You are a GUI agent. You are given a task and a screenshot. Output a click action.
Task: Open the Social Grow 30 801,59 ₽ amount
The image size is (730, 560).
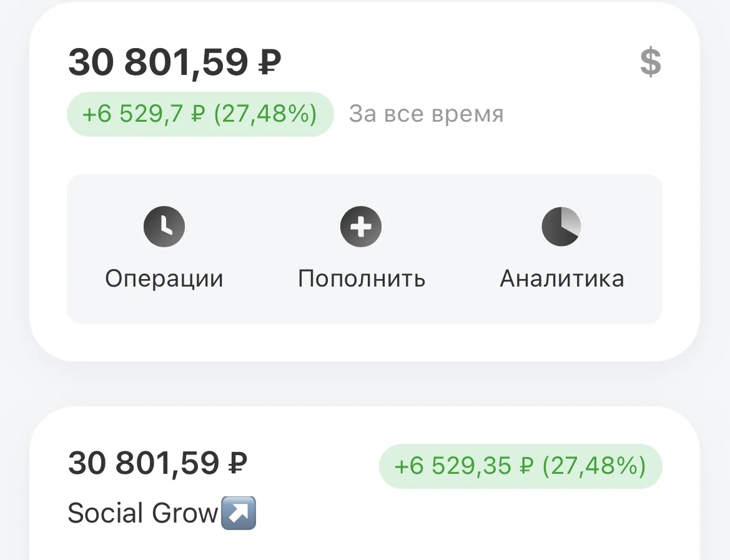(x=157, y=463)
